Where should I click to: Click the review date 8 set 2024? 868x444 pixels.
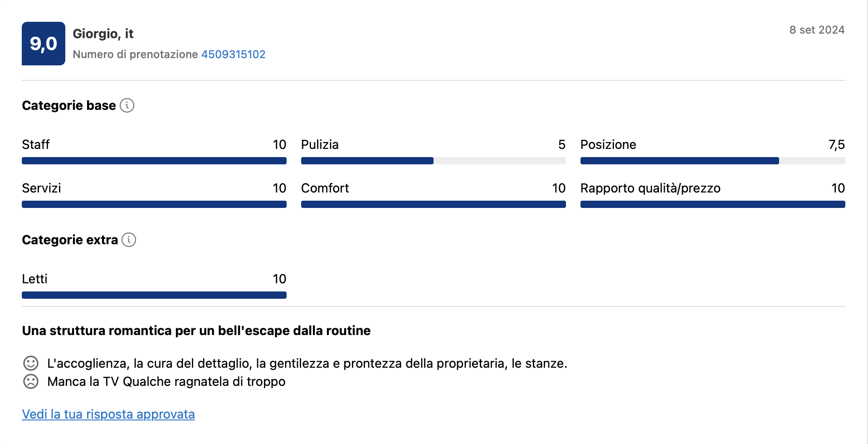point(817,30)
